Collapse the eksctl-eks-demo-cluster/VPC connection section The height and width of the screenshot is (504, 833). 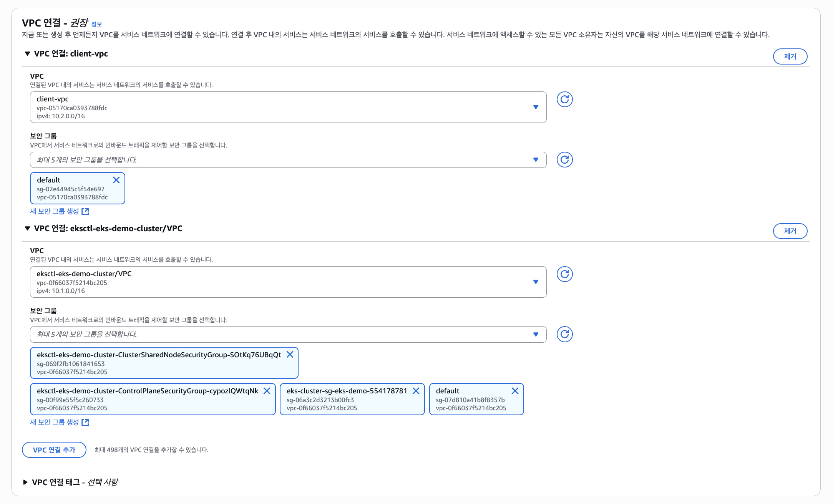27,229
